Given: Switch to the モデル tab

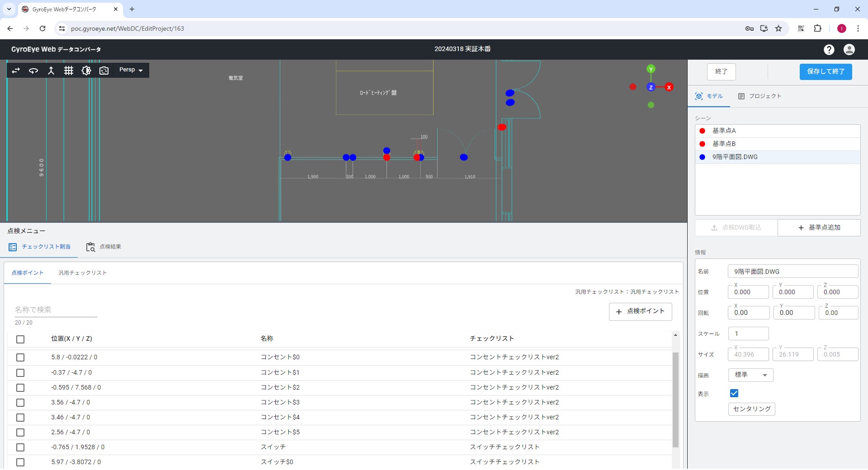Looking at the screenshot, I should [x=709, y=96].
